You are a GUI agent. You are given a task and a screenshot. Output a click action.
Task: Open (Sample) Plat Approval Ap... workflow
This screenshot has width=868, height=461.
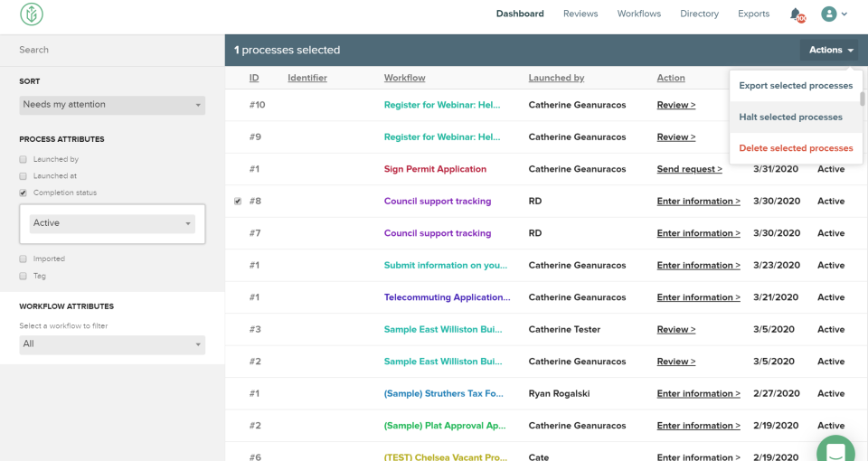(445, 426)
